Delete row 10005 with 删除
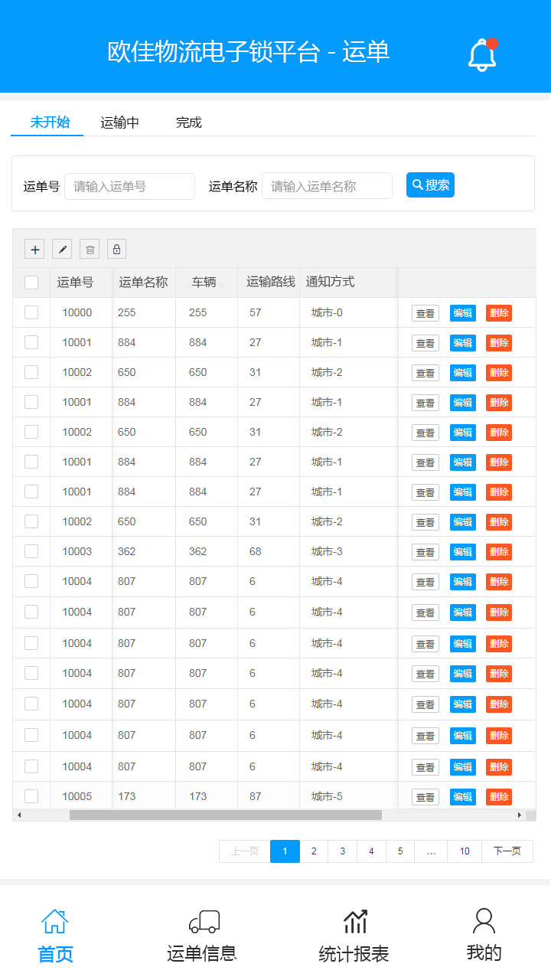551x980 pixels. coord(499,797)
